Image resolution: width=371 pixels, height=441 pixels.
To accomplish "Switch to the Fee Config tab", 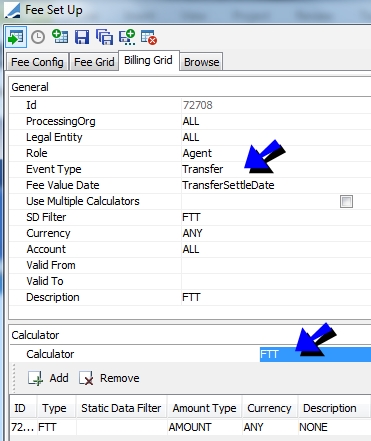I will pos(37,62).
